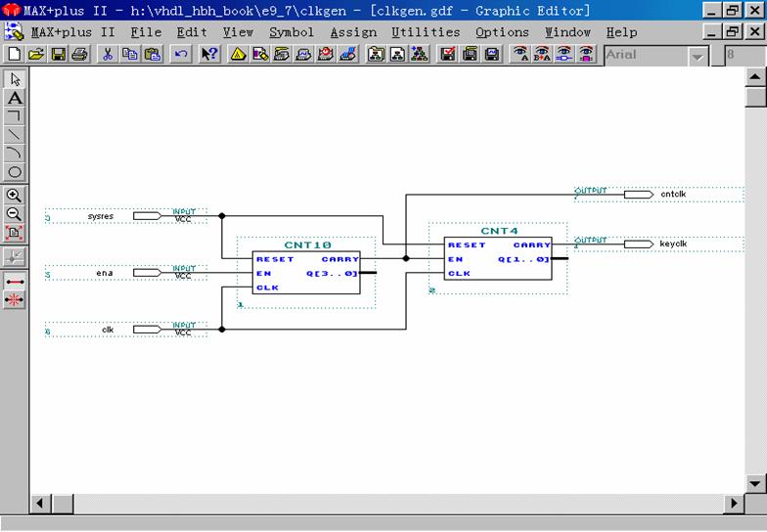
Task: Click the vertical scrollbar down arrow
Action: [755, 483]
